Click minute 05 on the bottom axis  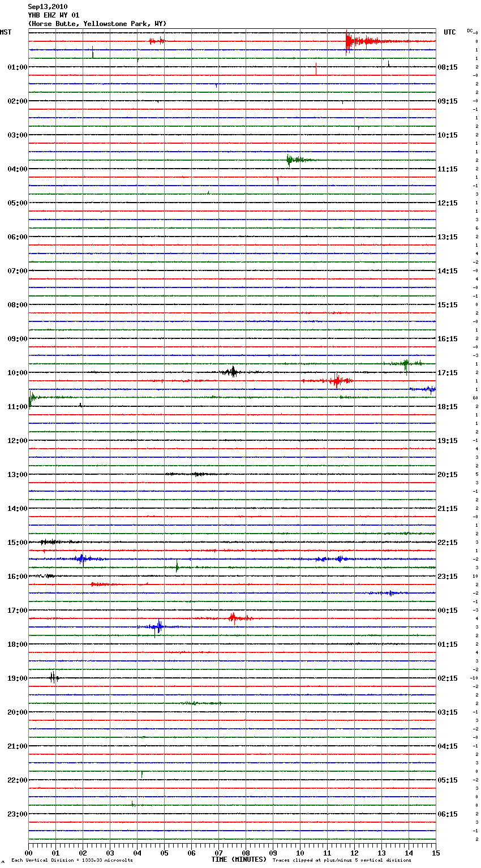[x=164, y=853]
